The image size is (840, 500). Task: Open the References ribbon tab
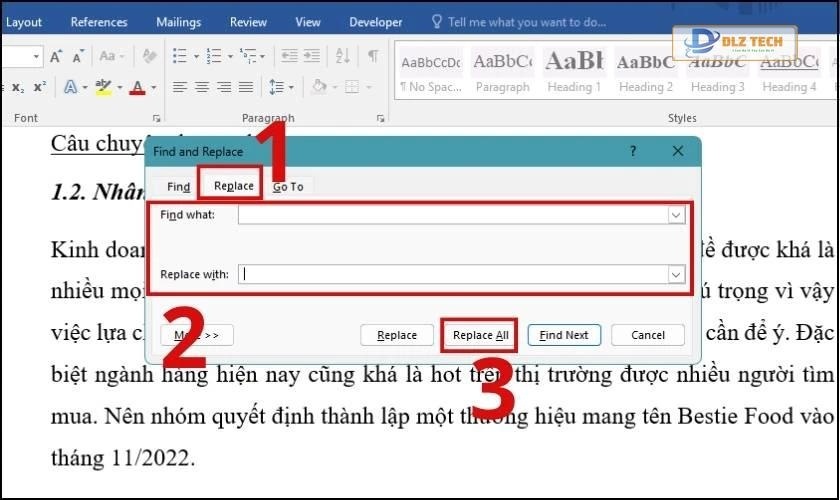tap(99, 22)
